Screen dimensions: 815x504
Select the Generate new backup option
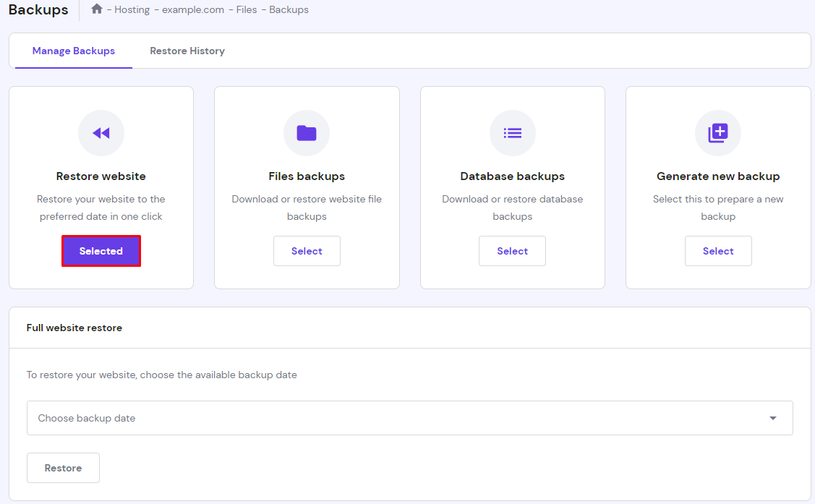coord(718,250)
